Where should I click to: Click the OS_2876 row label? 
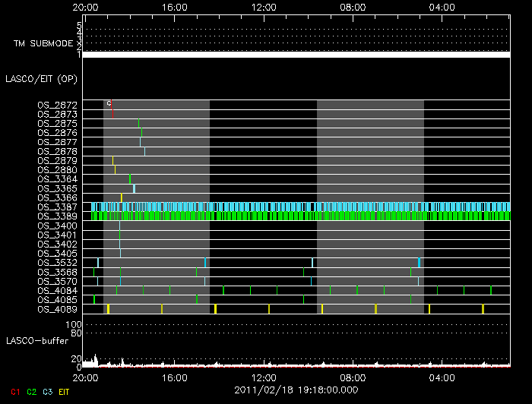tap(57, 133)
